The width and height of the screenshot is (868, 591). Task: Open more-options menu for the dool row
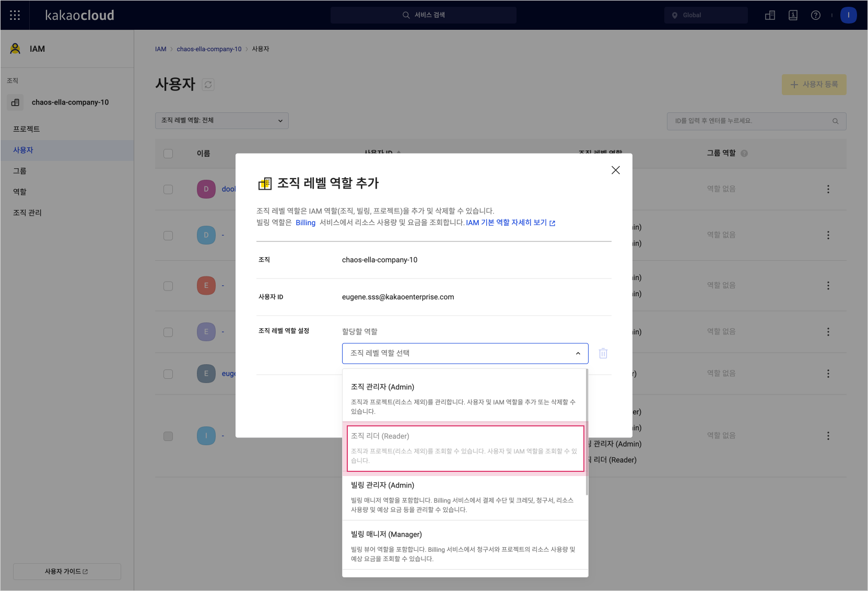pos(828,189)
